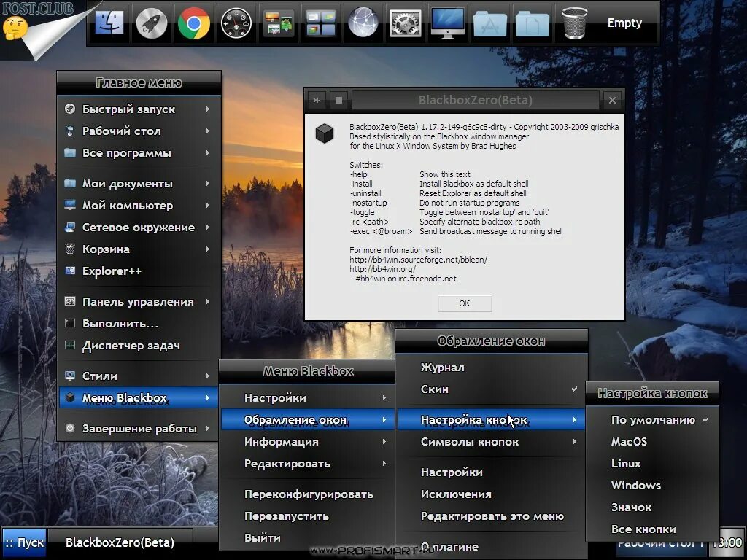Open the Finder icon in the dock
Screen dimensions: 747x560
(109, 23)
